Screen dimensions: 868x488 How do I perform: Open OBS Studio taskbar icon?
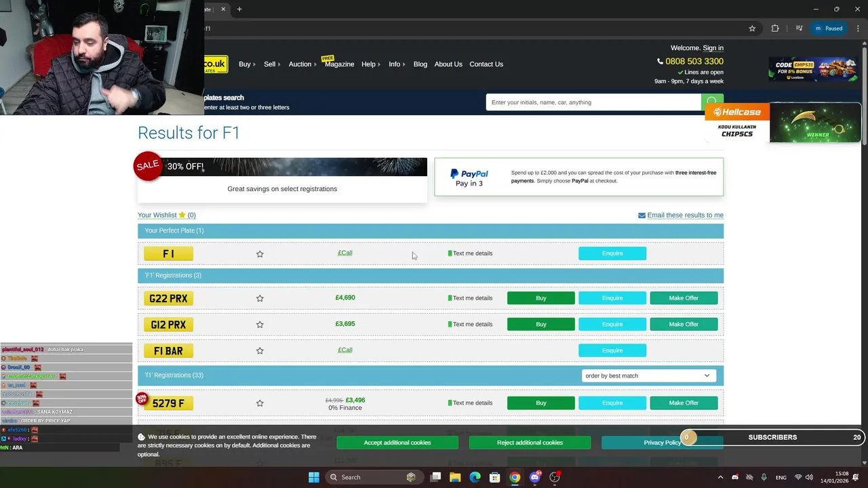click(555, 477)
